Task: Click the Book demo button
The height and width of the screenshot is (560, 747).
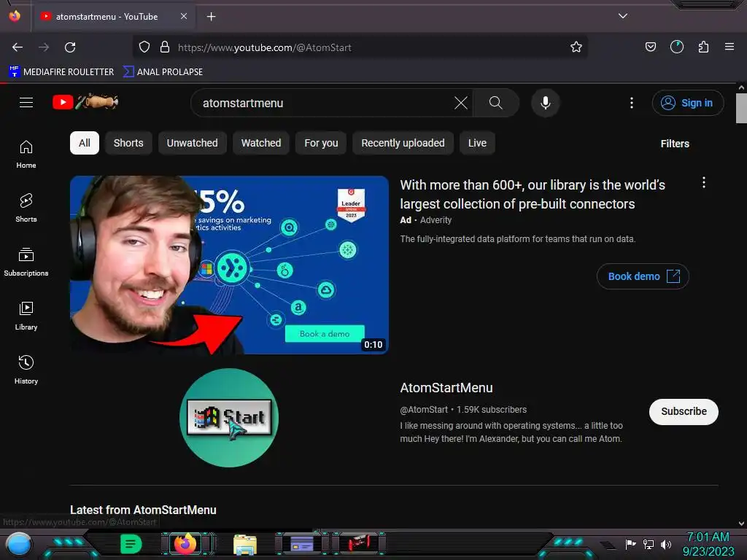Action: 643,276
